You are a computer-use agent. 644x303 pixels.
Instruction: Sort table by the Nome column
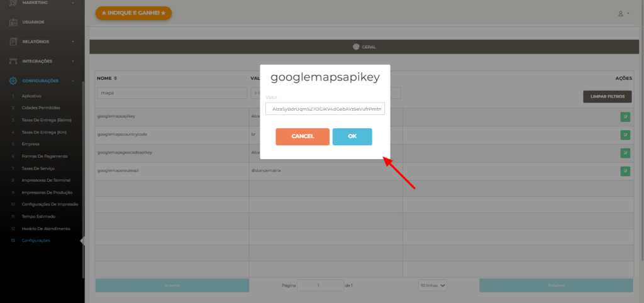115,78
